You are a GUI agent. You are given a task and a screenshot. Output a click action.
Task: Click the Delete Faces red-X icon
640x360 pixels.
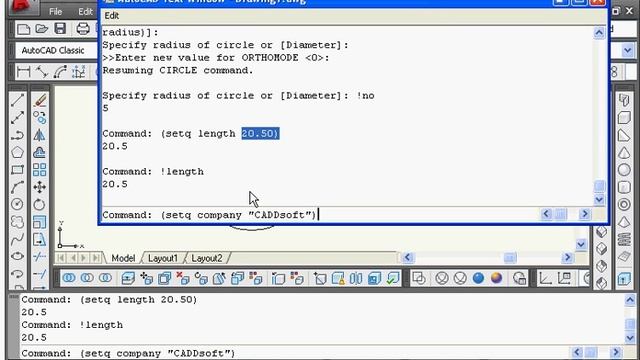coord(182,278)
